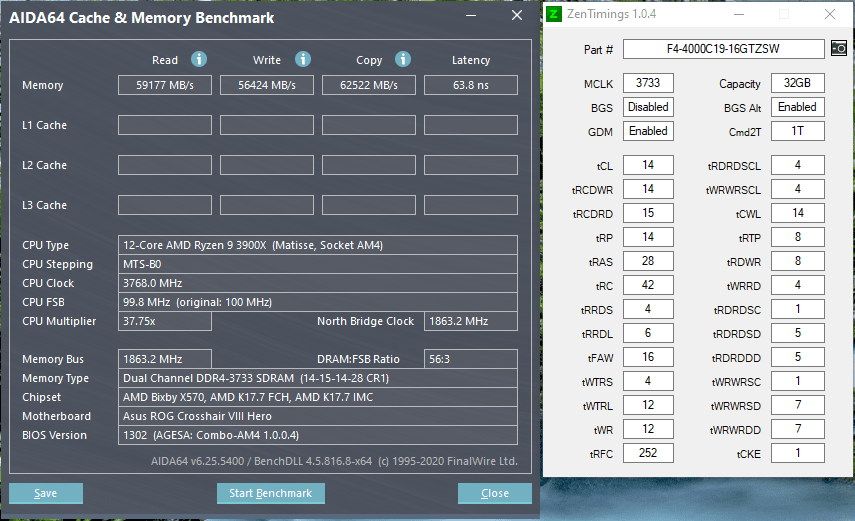This screenshot has width=855, height=521.
Task: Click the tWRWRSD value 7
Action: [x=798, y=405]
